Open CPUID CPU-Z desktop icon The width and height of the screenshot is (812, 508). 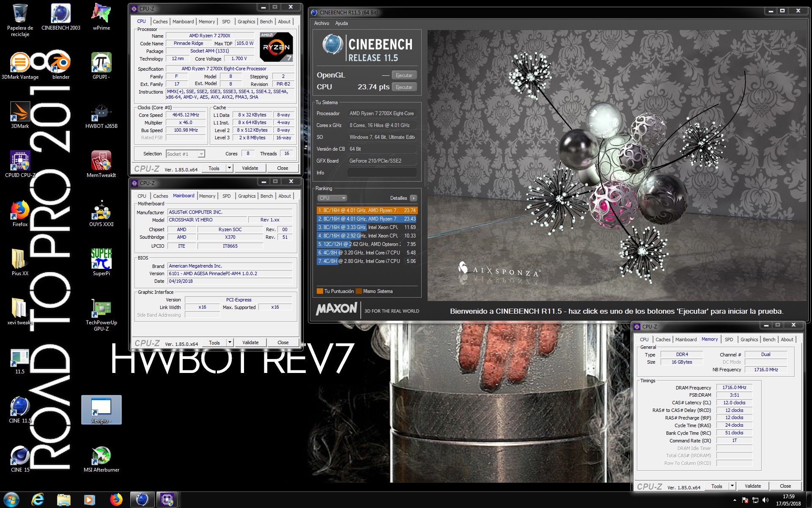[20, 164]
